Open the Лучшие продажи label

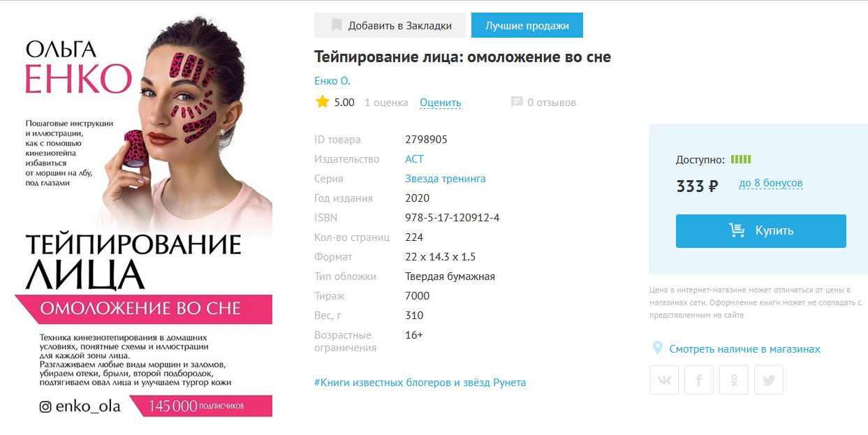point(527,25)
